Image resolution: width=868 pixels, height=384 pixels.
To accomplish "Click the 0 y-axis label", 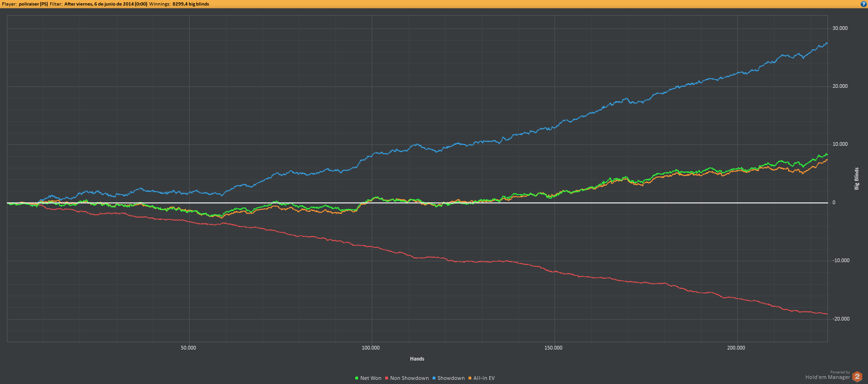I will (834, 202).
